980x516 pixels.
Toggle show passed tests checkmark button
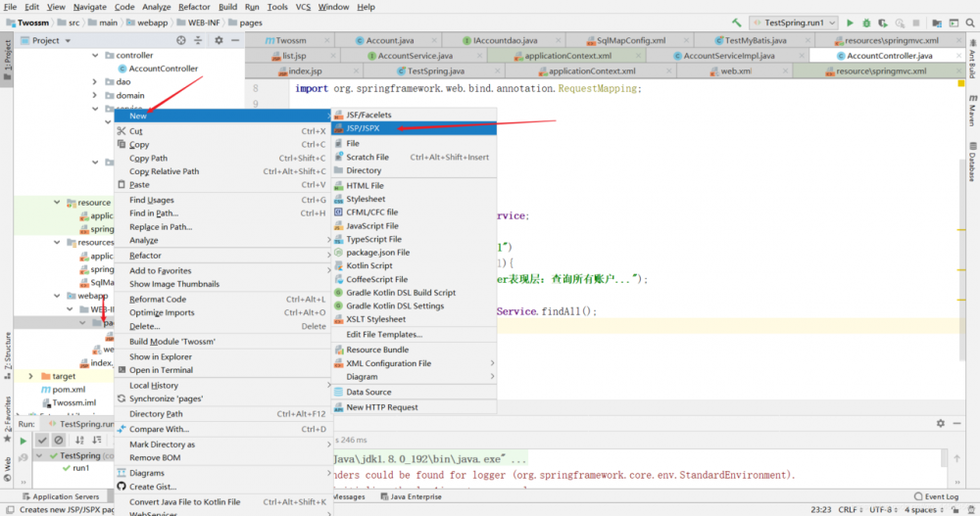coord(41,441)
